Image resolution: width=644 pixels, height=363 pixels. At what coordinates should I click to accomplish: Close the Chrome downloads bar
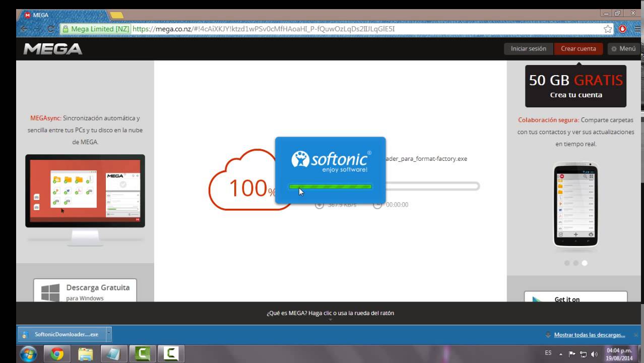635,335
